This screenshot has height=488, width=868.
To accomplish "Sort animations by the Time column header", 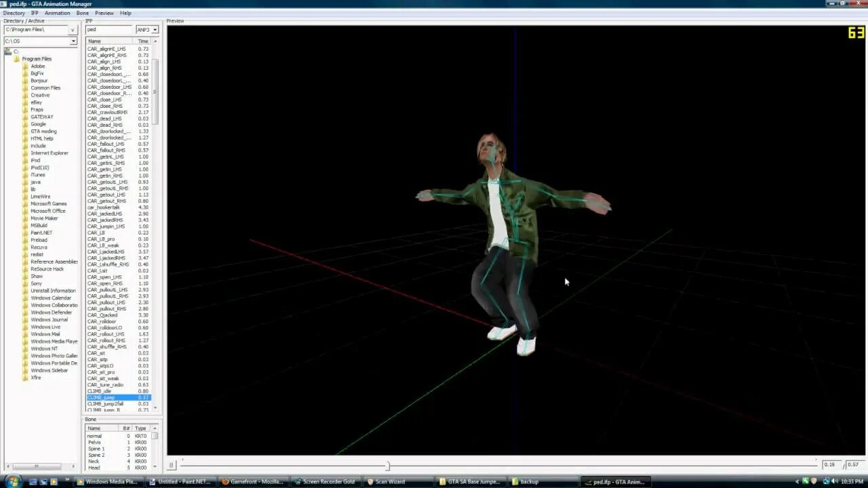I will [x=143, y=41].
